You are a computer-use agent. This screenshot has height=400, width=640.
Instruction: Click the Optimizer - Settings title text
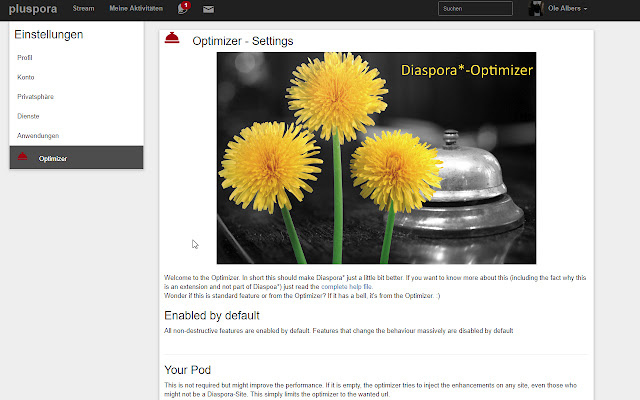coord(243,41)
